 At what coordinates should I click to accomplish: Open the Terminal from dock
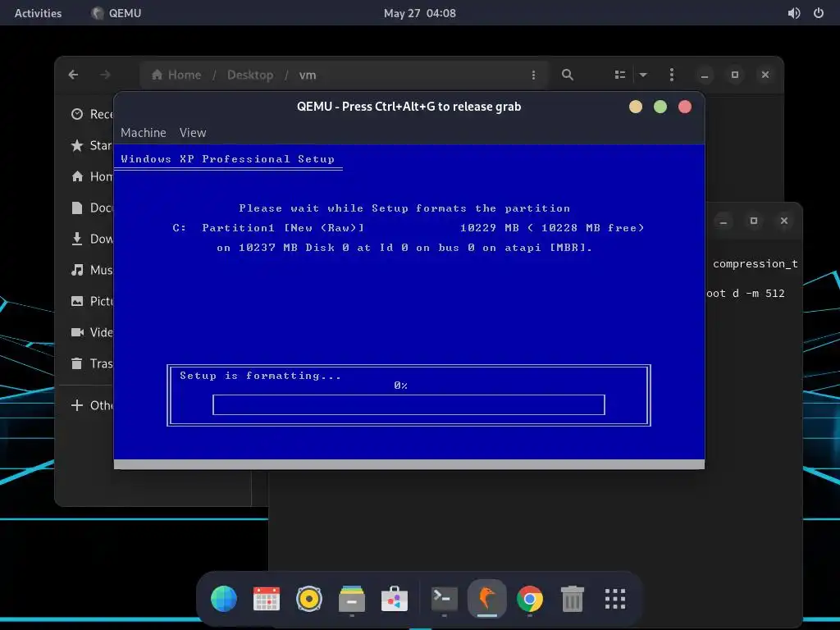click(445, 598)
